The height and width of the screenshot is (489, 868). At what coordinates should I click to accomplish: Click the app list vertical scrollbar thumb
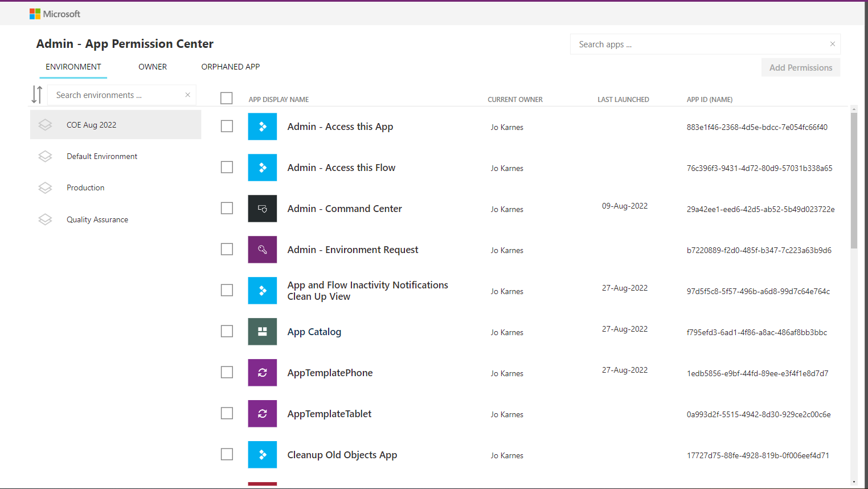coord(853,180)
